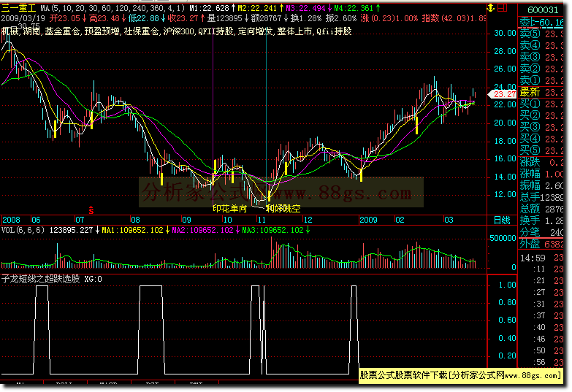Click the 卖④ ask row
Viewport: 572px width, 392px height.
pos(541,45)
